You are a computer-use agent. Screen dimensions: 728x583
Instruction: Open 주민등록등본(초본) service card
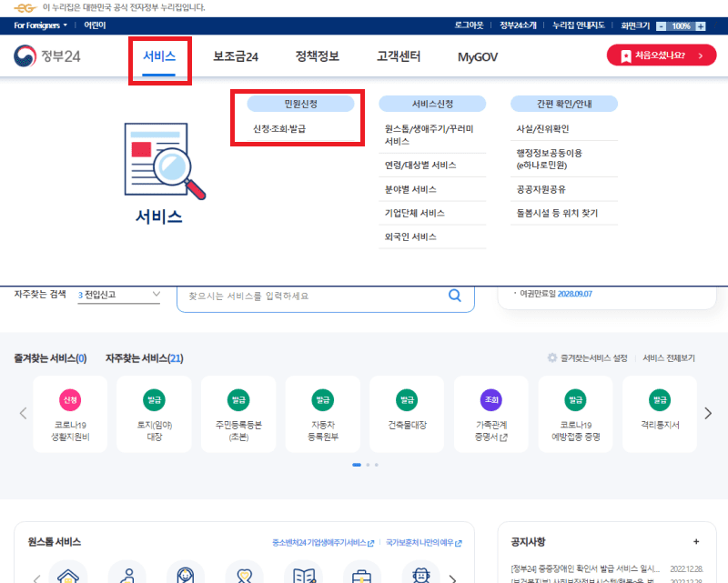(x=238, y=414)
